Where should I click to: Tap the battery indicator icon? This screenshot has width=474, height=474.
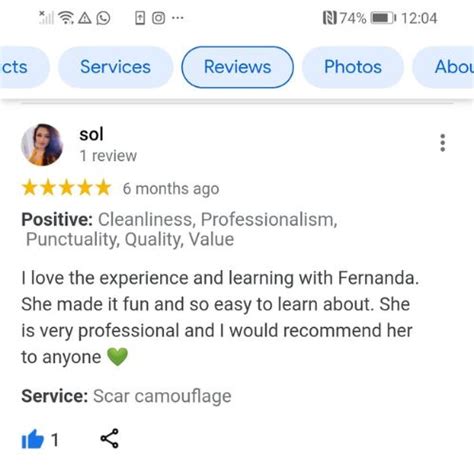point(383,18)
